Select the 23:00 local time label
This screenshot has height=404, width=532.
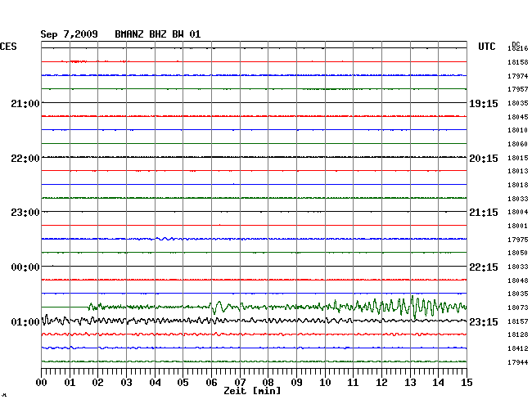[25, 213]
